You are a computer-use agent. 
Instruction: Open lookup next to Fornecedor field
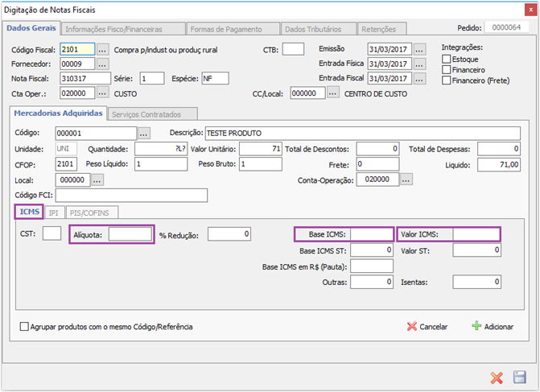click(x=102, y=64)
